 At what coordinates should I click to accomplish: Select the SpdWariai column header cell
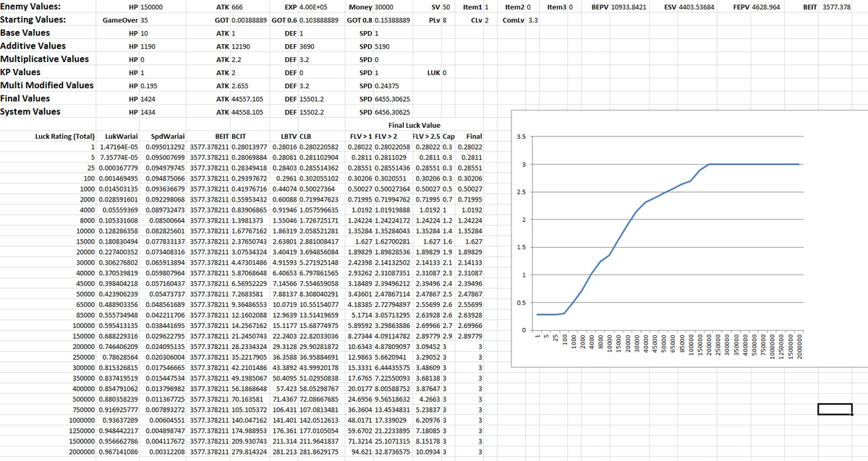point(167,136)
